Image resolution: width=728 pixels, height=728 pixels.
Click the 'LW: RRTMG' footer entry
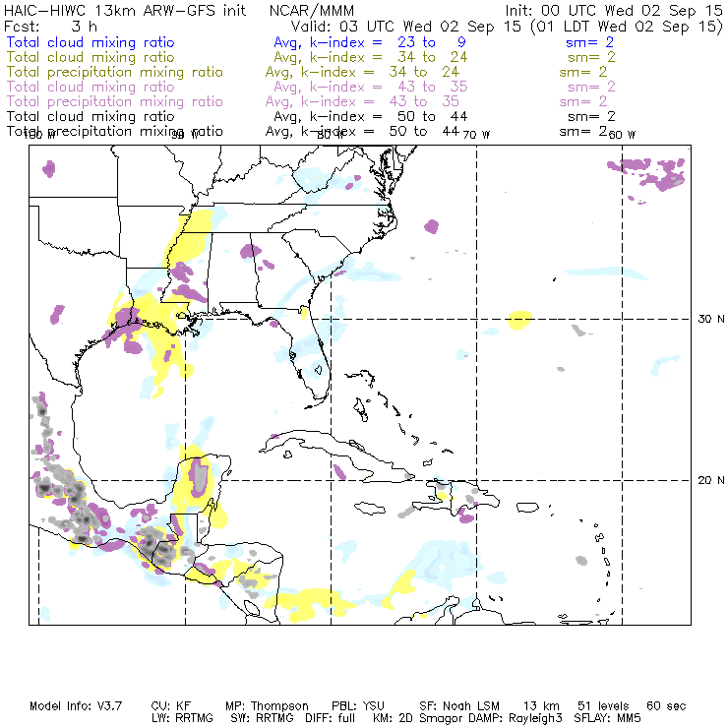pos(182,718)
